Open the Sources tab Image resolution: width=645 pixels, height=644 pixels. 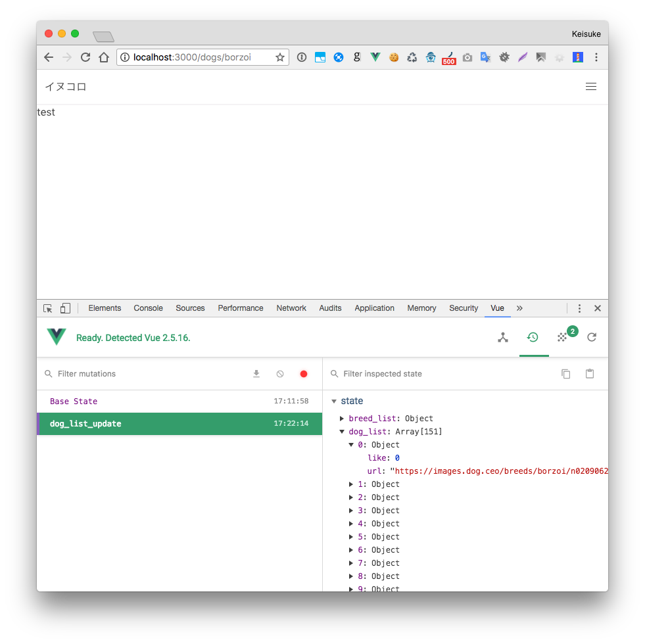tap(190, 308)
